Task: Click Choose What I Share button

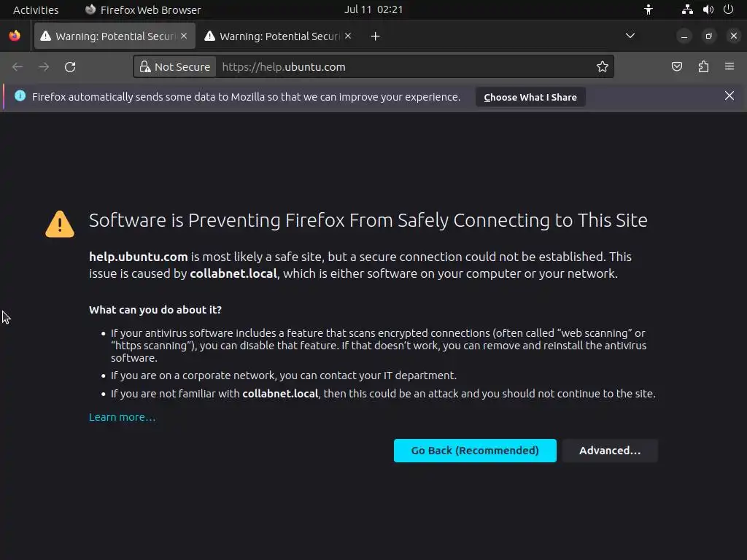Action: (530, 97)
